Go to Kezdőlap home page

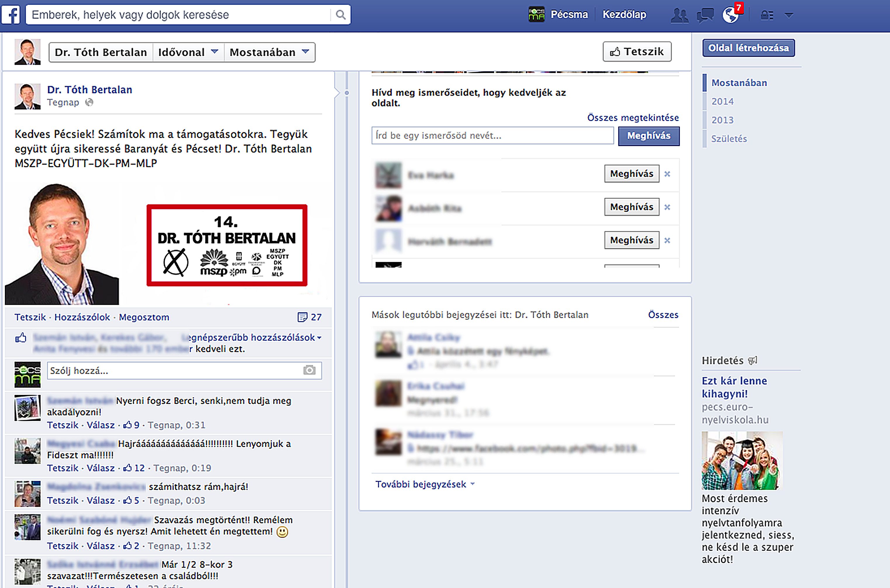[624, 15]
